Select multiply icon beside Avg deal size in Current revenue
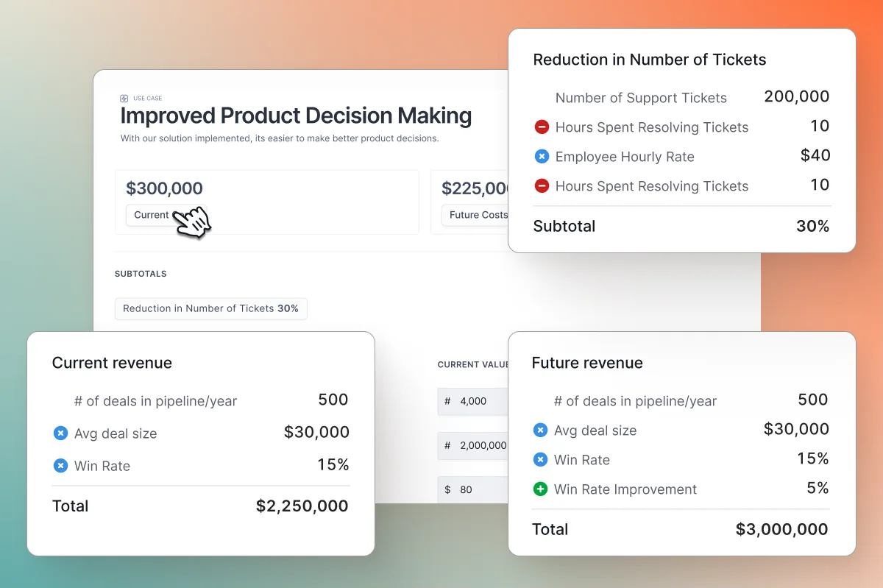Screen dimensions: 883x588 click(x=61, y=433)
